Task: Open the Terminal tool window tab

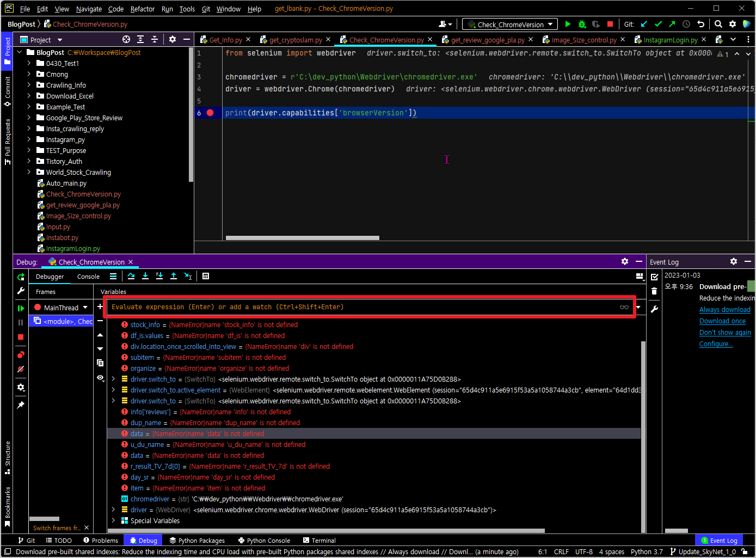Action: [319, 541]
